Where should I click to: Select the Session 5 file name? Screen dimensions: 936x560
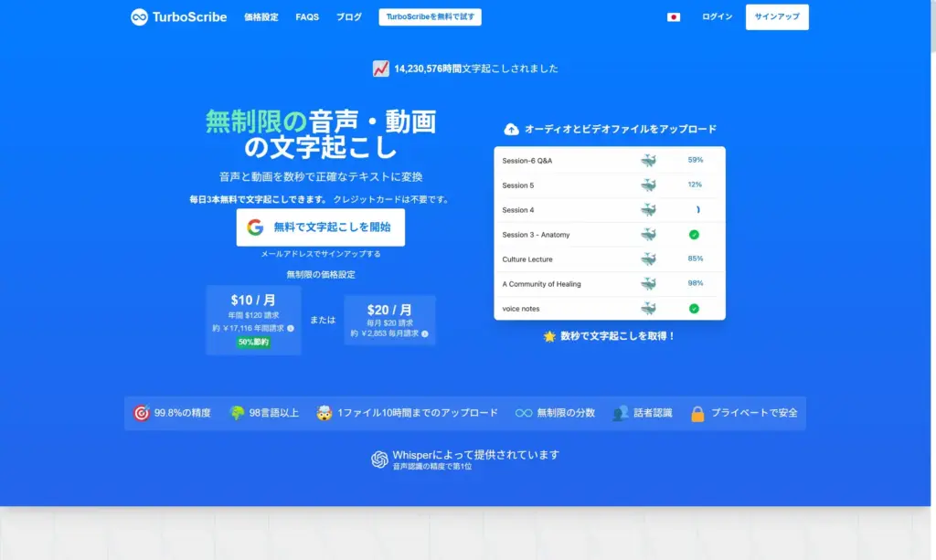tap(518, 185)
